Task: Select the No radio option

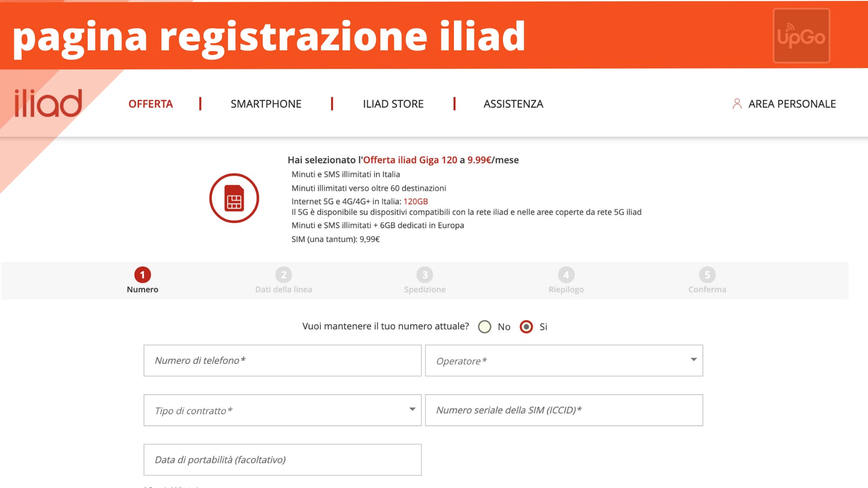Action: (x=485, y=327)
